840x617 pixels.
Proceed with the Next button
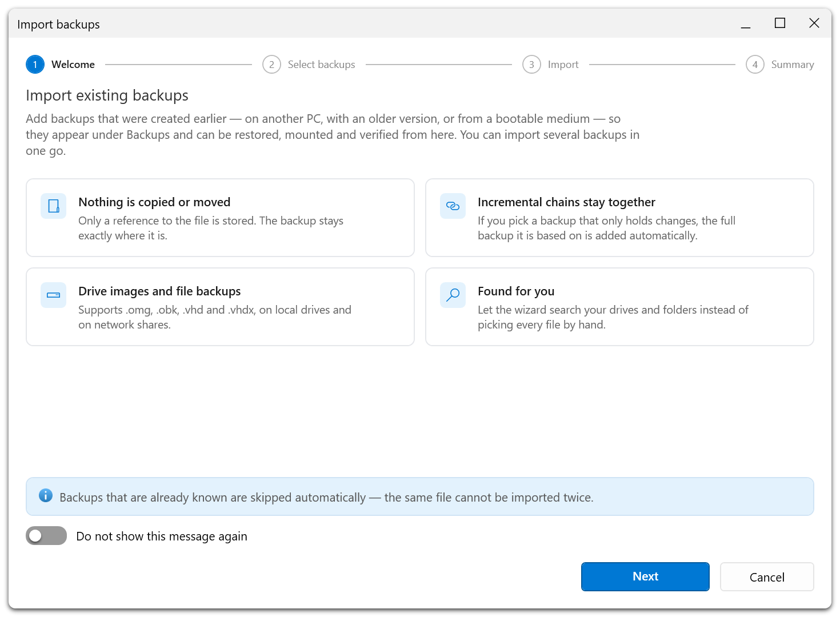coord(645,576)
